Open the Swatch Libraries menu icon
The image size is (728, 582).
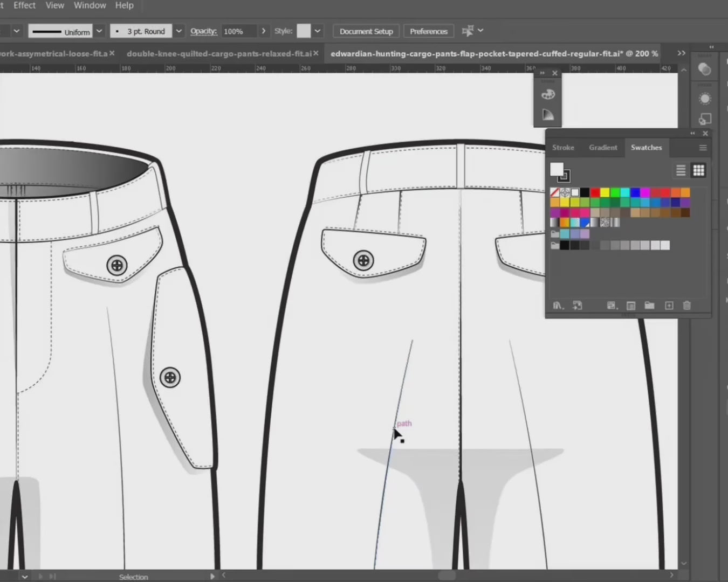(x=558, y=306)
